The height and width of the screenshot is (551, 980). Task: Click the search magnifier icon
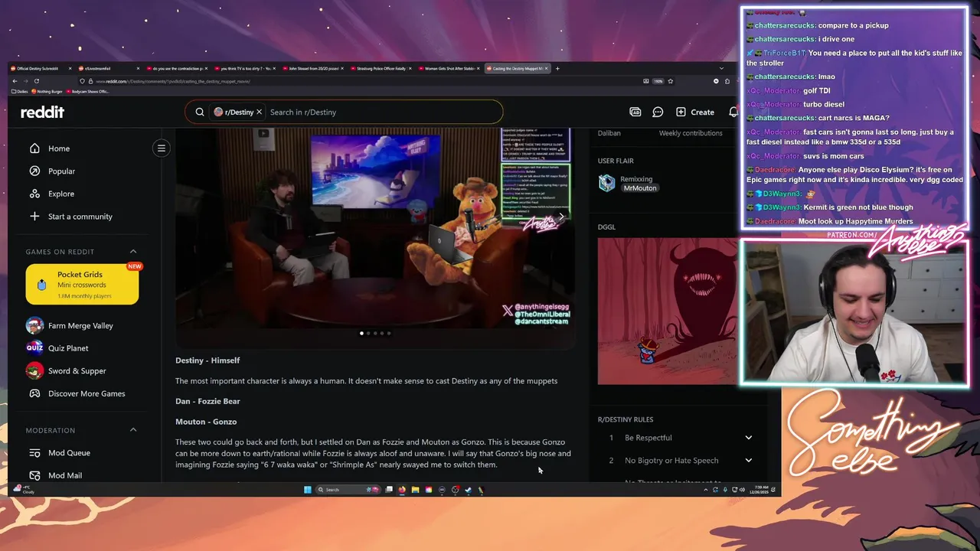click(200, 112)
